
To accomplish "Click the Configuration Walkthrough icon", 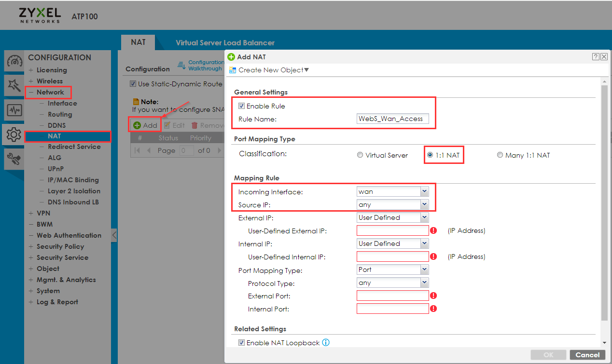I will 182,65.
